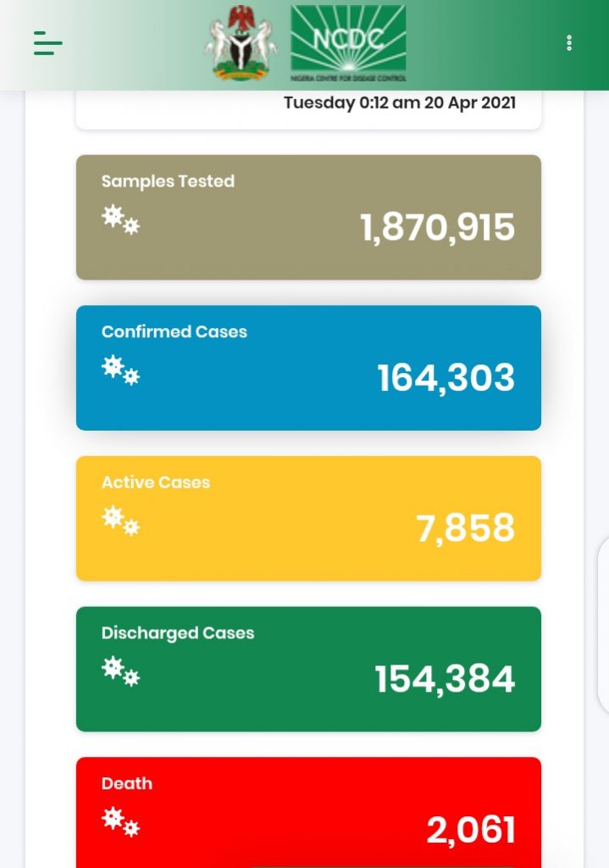Viewport: 609px width, 868px height.
Task: Click the Discharged Cases label
Action: tap(178, 633)
